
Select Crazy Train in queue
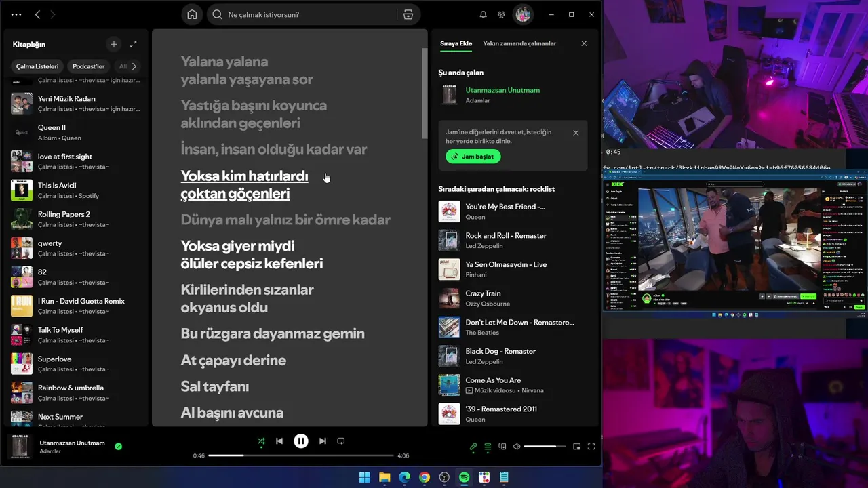[x=513, y=298]
